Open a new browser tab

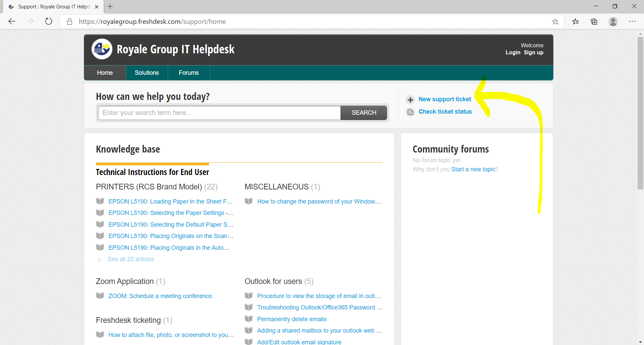[110, 6]
